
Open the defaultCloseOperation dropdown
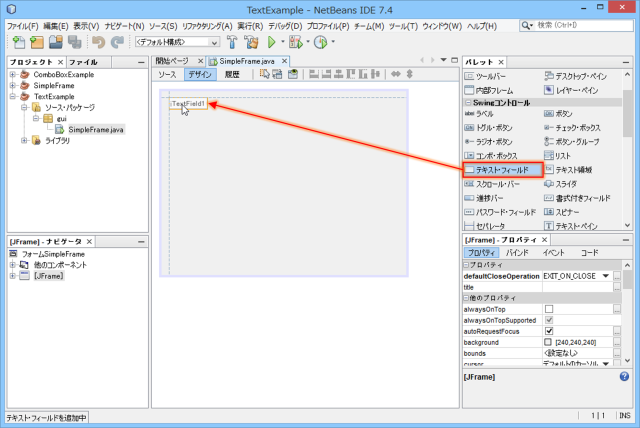[x=608, y=276]
